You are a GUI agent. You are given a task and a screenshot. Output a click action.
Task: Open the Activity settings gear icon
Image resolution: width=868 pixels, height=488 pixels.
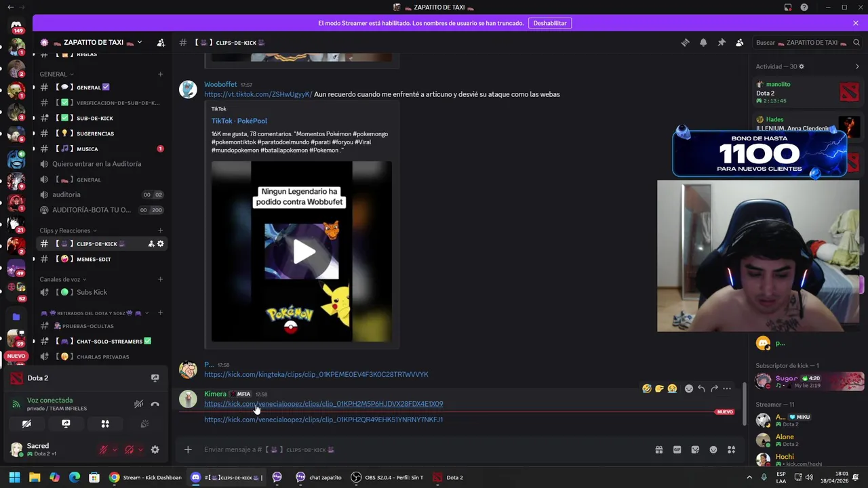pos(801,66)
